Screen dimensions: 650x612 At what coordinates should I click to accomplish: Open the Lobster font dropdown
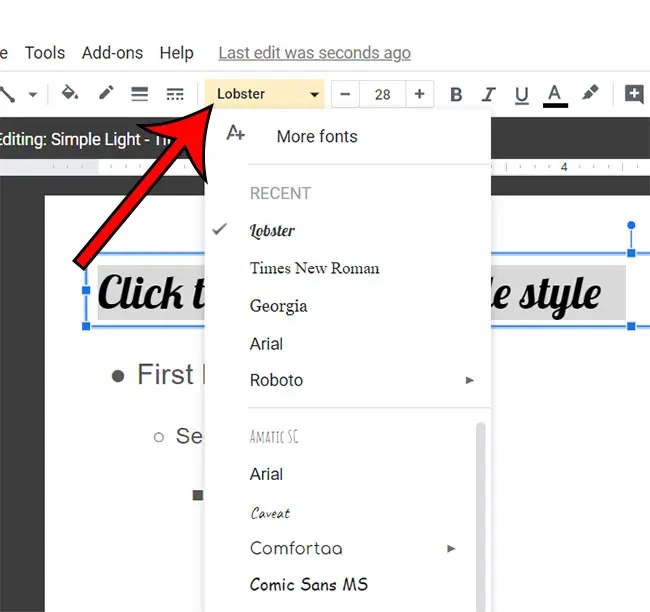pos(265,94)
